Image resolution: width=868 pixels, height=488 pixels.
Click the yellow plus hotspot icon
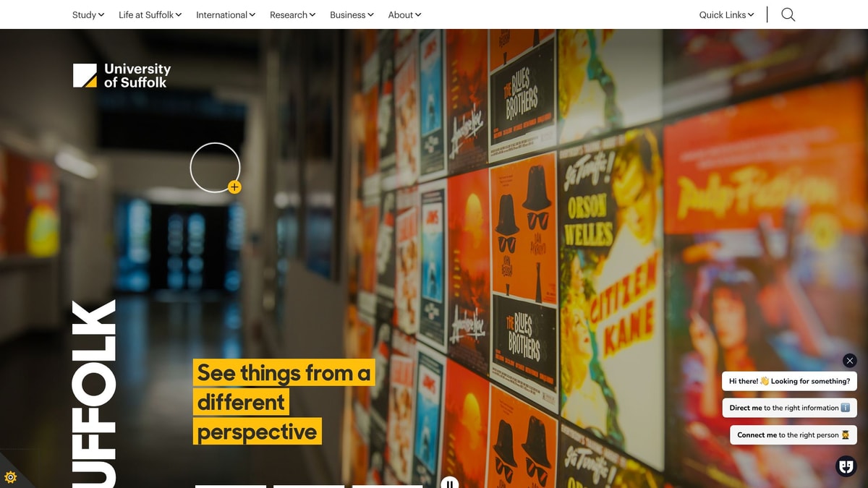(x=234, y=187)
